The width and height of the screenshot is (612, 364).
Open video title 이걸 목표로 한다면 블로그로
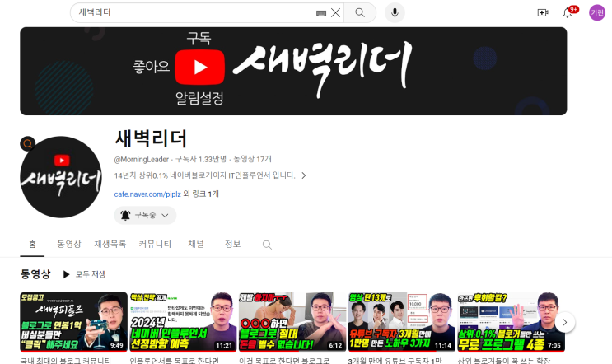pyautogui.click(x=284, y=361)
